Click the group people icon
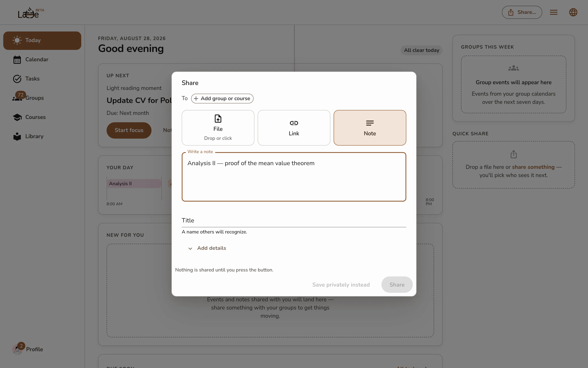This screenshot has height=368, width=588. (x=513, y=68)
